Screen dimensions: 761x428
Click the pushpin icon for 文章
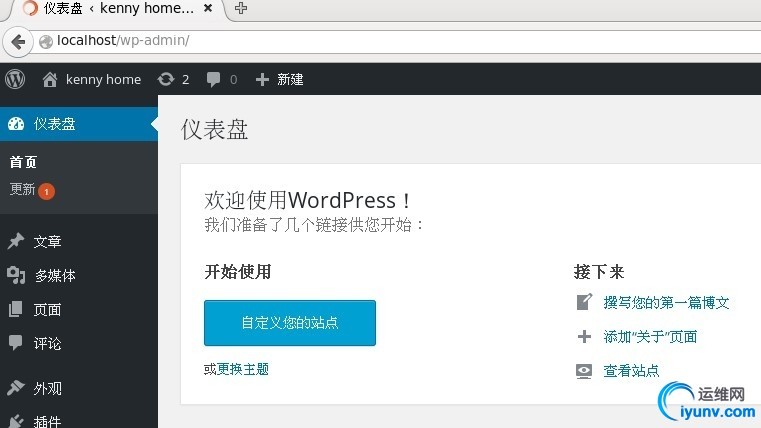pos(16,241)
